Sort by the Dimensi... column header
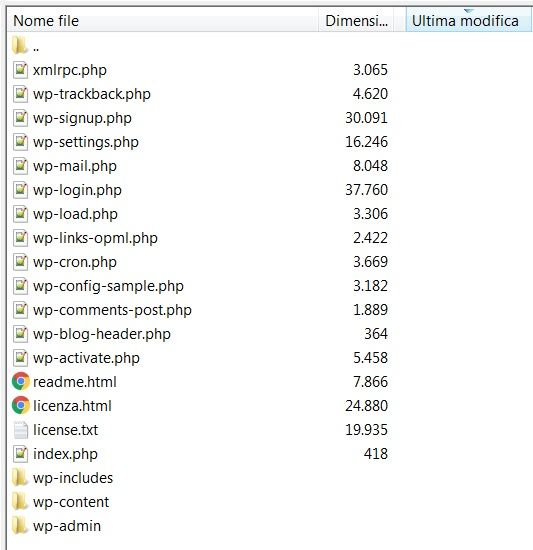 (356, 21)
